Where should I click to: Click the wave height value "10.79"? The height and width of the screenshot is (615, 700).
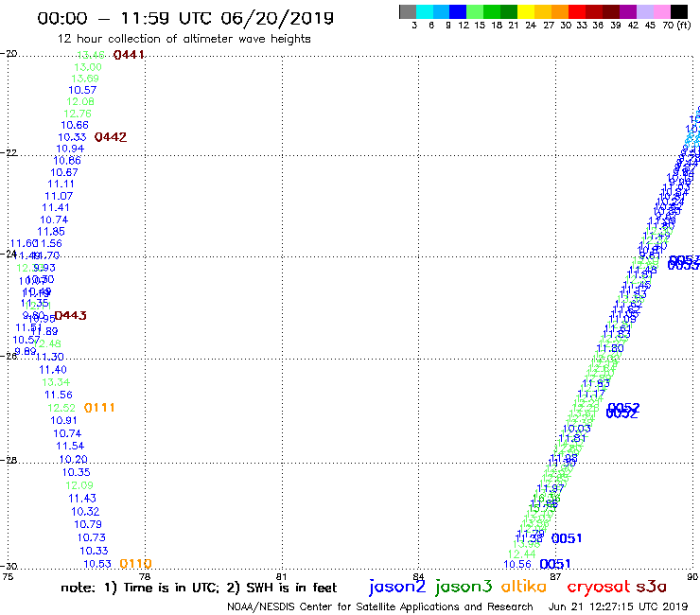click(x=88, y=524)
